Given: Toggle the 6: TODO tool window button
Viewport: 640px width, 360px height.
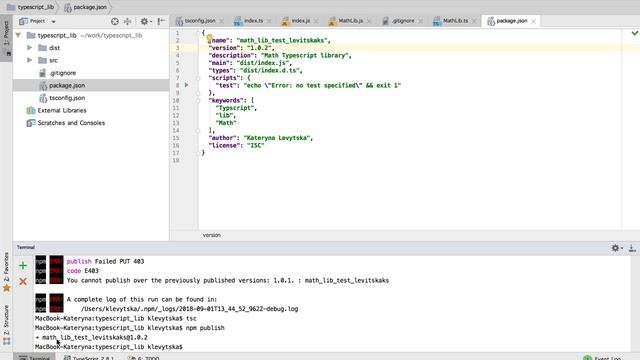Looking at the screenshot, I should coord(144,358).
